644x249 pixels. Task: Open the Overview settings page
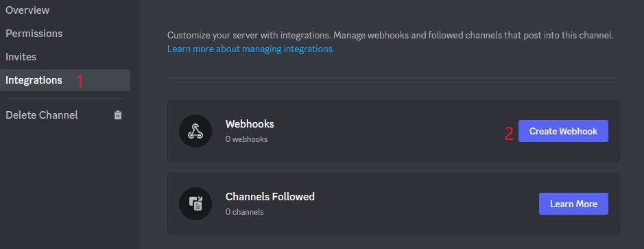pos(27,10)
